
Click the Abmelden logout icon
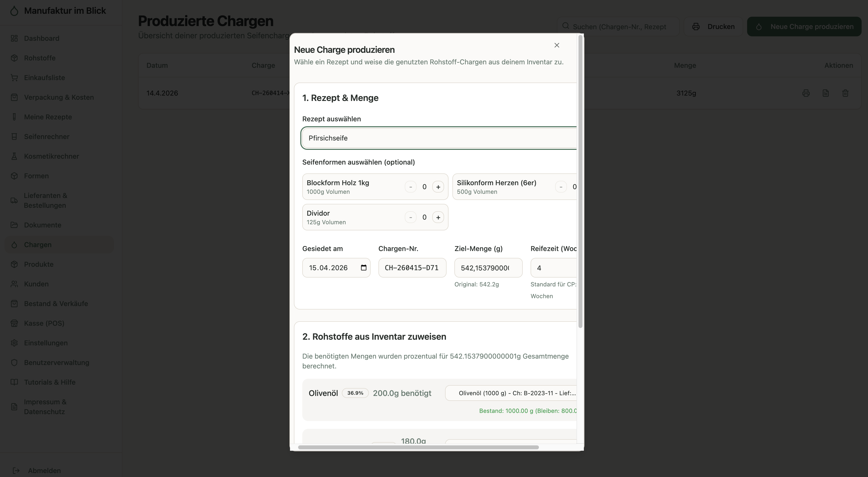tap(16, 471)
